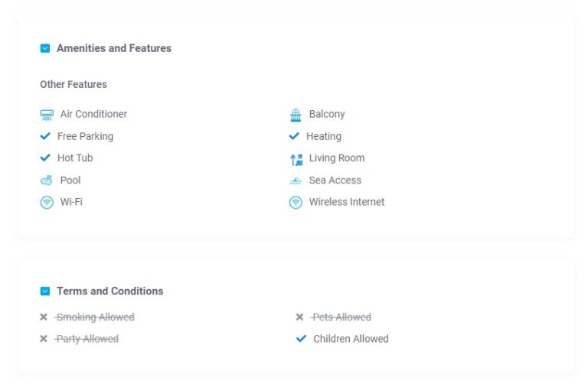Click the checkmark beside Free Parking
Viewport: 588px width, 387px height.
click(x=45, y=136)
